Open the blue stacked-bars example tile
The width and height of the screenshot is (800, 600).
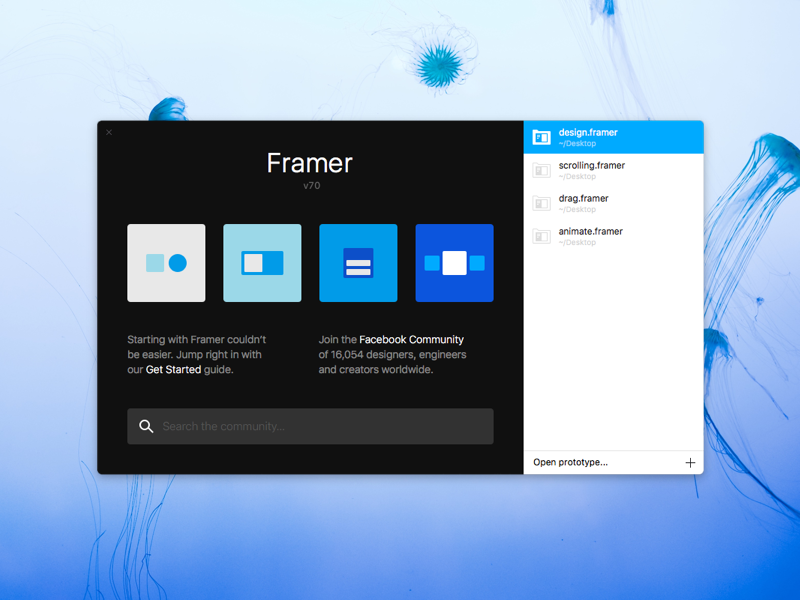358,263
